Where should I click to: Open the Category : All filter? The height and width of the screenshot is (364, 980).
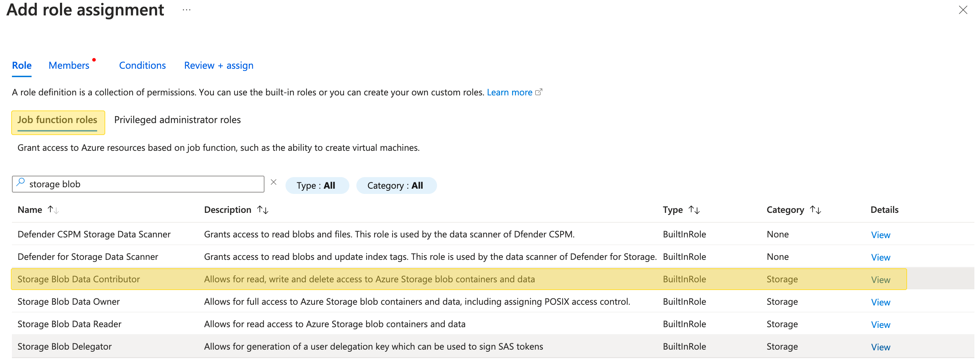(x=395, y=186)
